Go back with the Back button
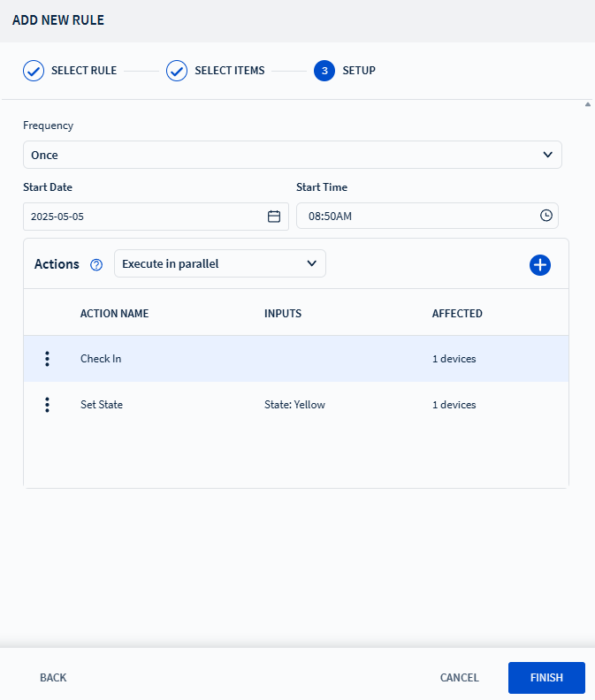This screenshot has width=595, height=700. pyautogui.click(x=53, y=678)
